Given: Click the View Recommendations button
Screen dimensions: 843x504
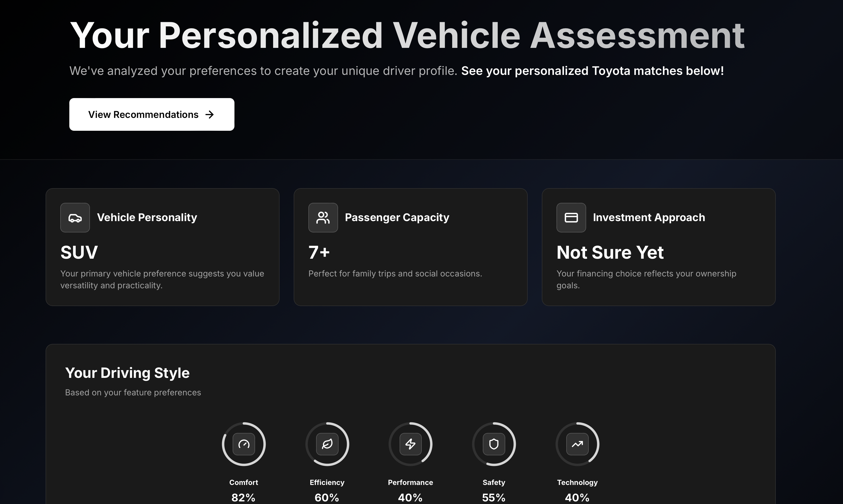Looking at the screenshot, I should pyautogui.click(x=151, y=115).
